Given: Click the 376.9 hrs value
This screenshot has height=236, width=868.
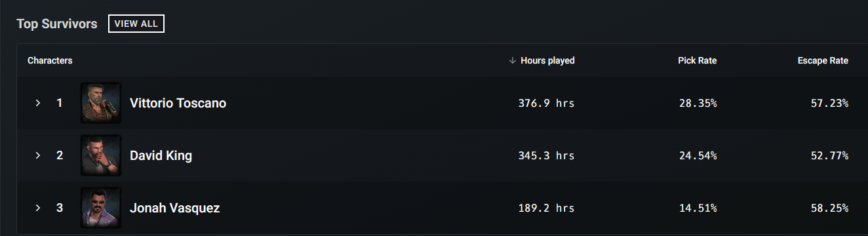Looking at the screenshot, I should coord(546,103).
